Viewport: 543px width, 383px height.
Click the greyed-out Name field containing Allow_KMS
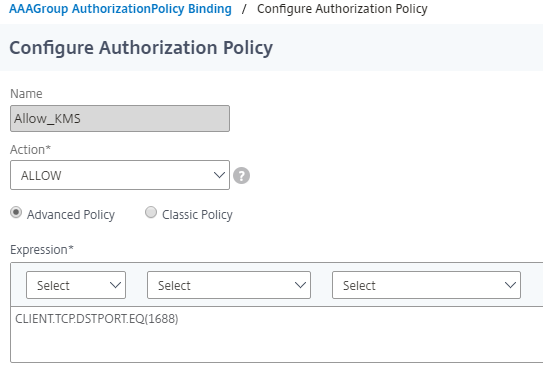[120, 118]
